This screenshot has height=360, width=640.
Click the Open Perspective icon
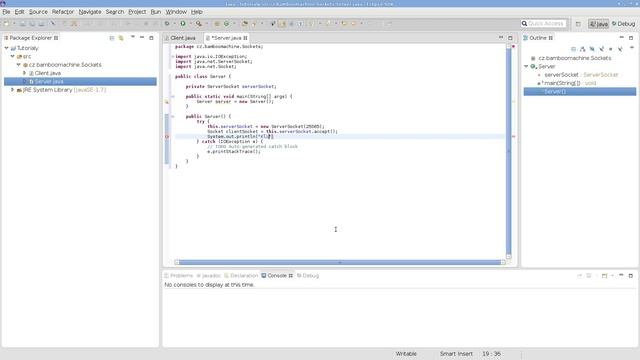coord(578,24)
